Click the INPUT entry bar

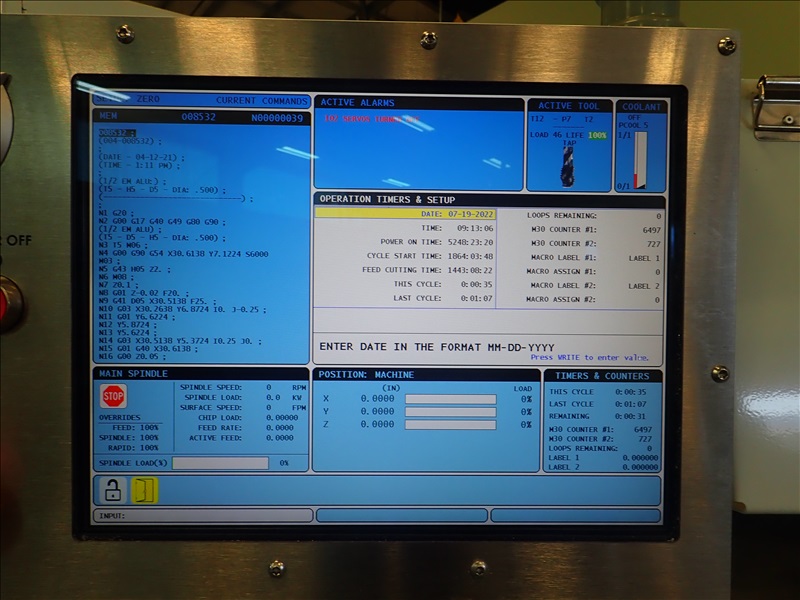click(x=203, y=516)
